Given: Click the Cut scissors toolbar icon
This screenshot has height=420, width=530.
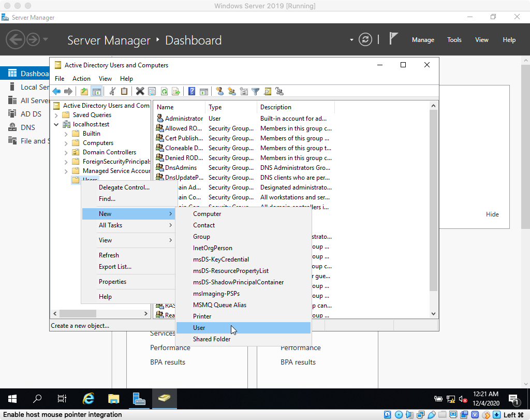Looking at the screenshot, I should (112, 91).
